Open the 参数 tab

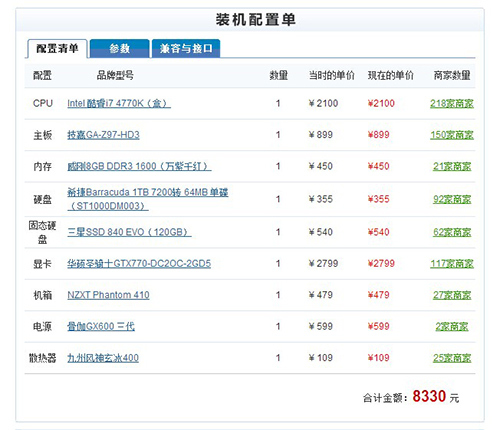point(119,49)
